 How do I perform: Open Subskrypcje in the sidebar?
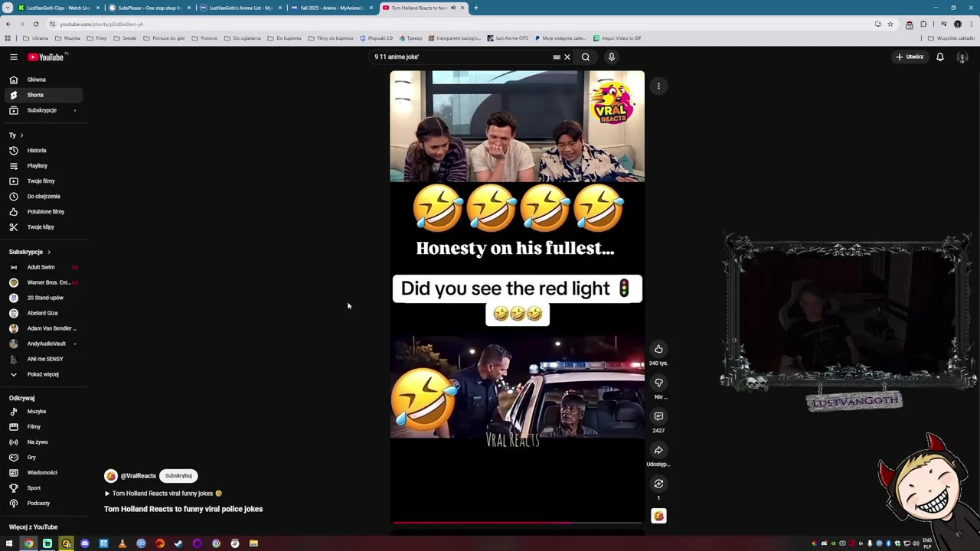pyautogui.click(x=44, y=110)
